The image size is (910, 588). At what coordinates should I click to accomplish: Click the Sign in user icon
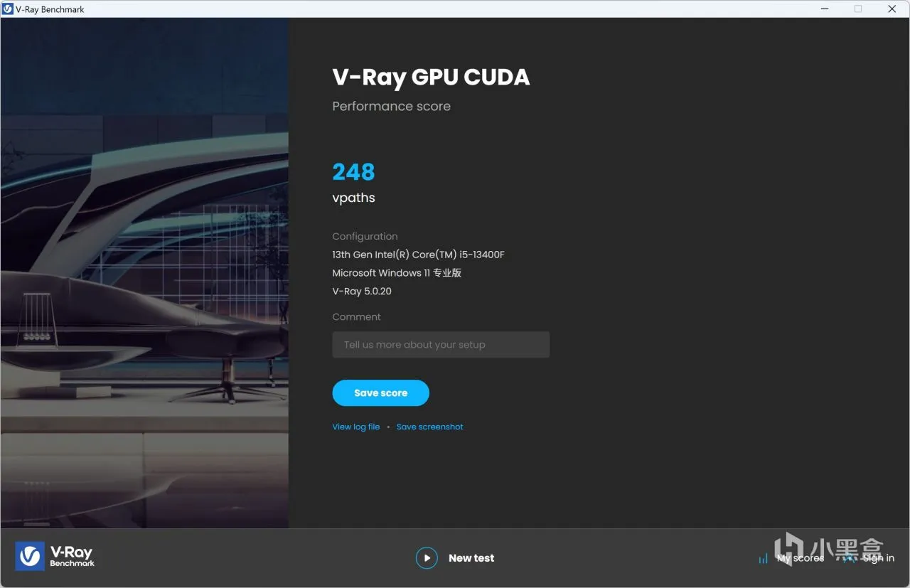click(x=849, y=558)
